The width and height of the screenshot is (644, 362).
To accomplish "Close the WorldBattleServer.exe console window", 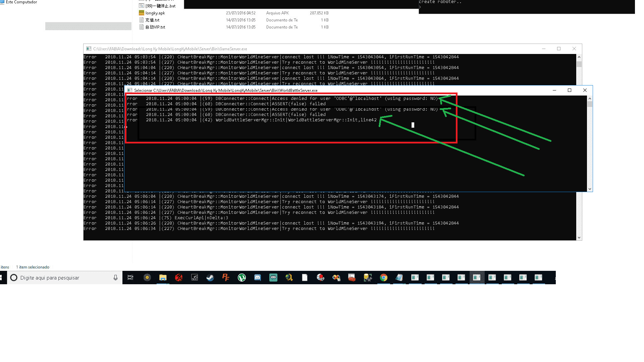I will [x=585, y=90].
